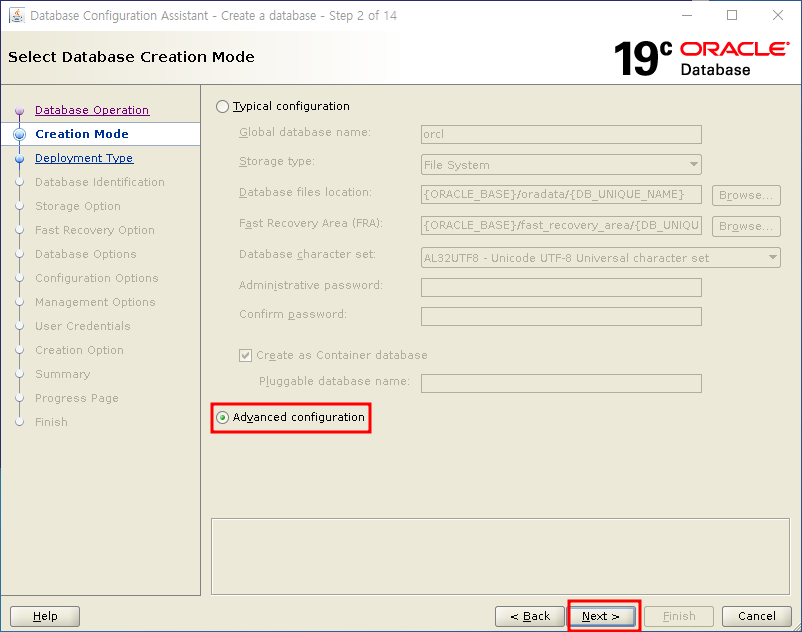This screenshot has width=802, height=632.
Task: Open the Database character set dropdown
Action: click(x=600, y=258)
